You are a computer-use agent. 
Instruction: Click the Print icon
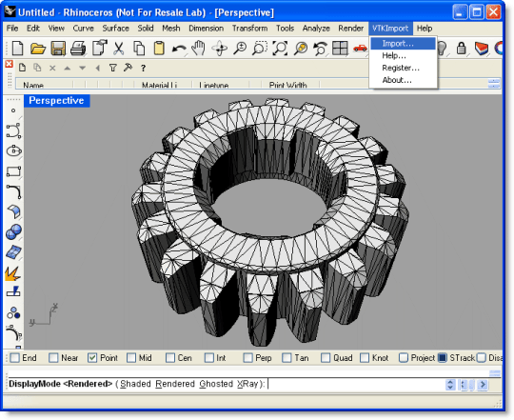pyautogui.click(x=78, y=49)
